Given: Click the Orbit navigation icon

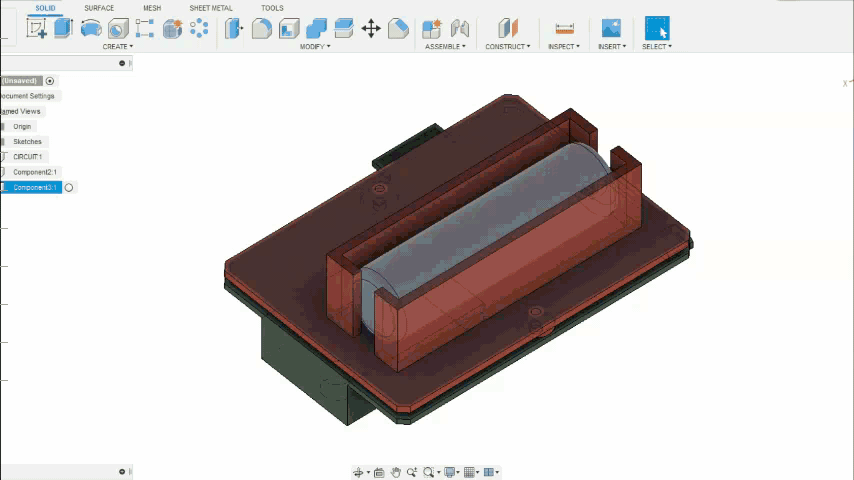Looking at the screenshot, I should (x=358, y=472).
